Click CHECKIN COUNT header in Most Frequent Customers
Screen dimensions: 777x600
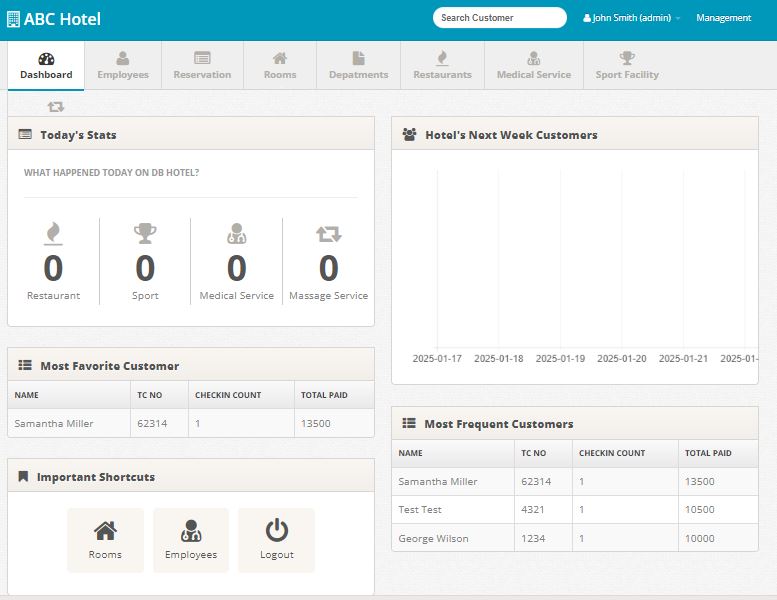point(612,453)
